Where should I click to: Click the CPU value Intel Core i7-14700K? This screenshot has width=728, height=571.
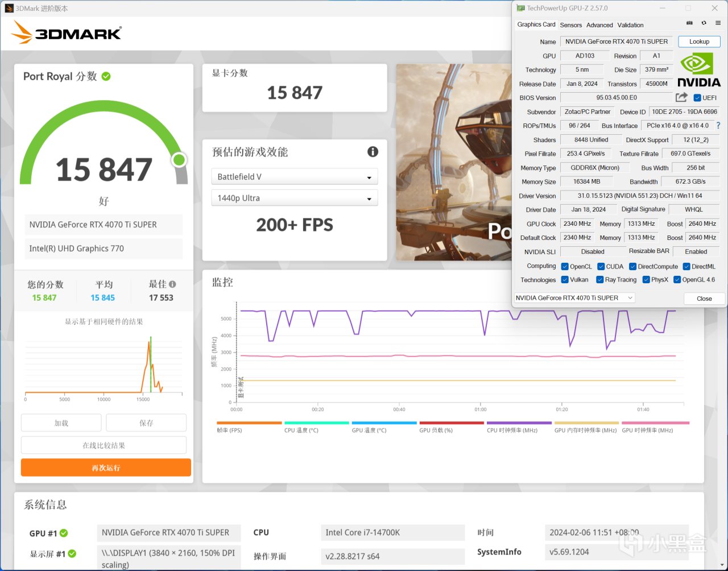click(x=392, y=533)
